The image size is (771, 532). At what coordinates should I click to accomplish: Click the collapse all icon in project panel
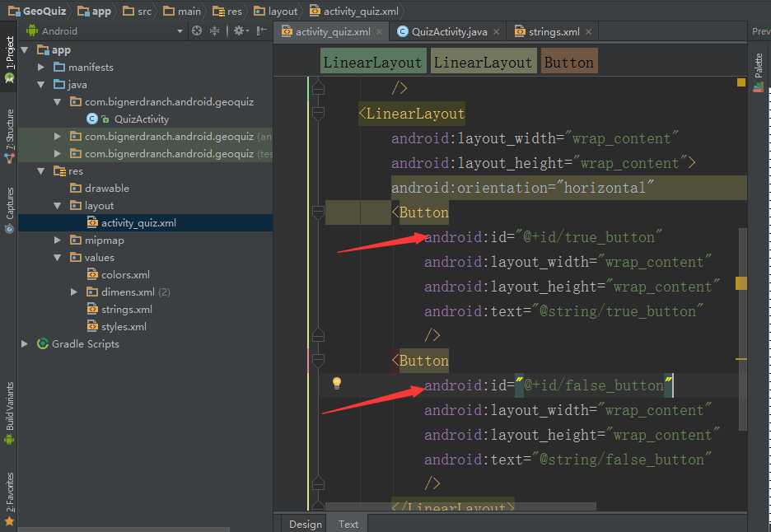(214, 31)
